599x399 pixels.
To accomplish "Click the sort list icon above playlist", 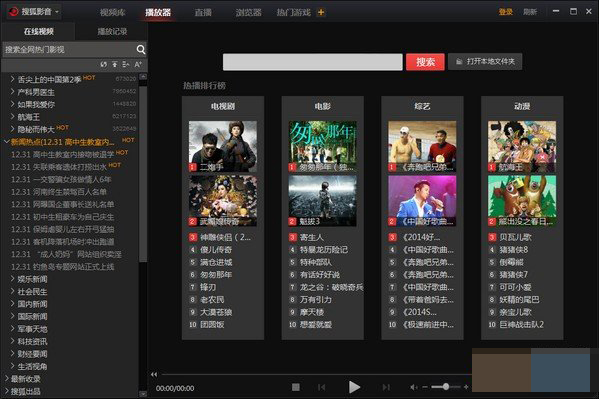I will [126, 64].
